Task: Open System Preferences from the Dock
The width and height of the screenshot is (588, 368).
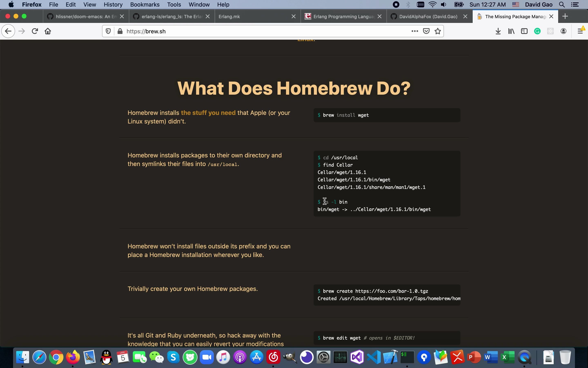Action: point(323,357)
